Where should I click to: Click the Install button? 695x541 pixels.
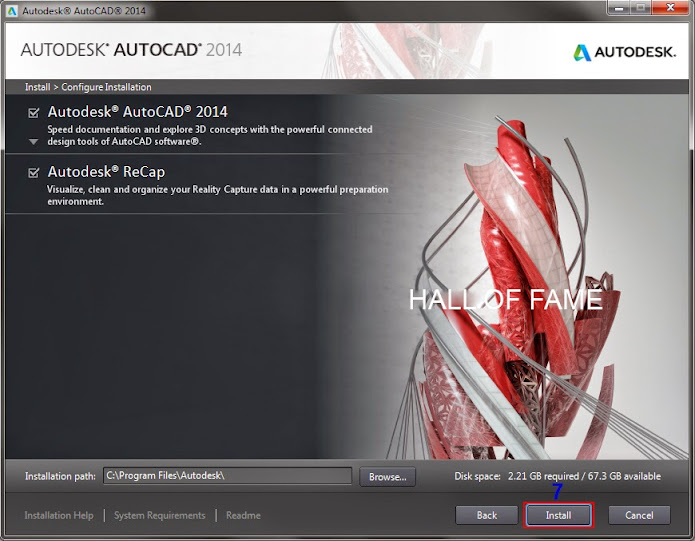(558, 515)
